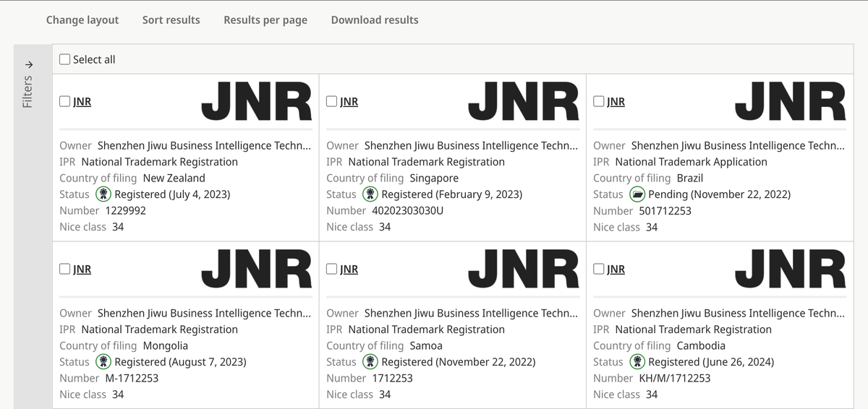Viewport: 868px width, 409px height.
Task: Click the JNR logo image in Samoa card
Action: pos(524,269)
